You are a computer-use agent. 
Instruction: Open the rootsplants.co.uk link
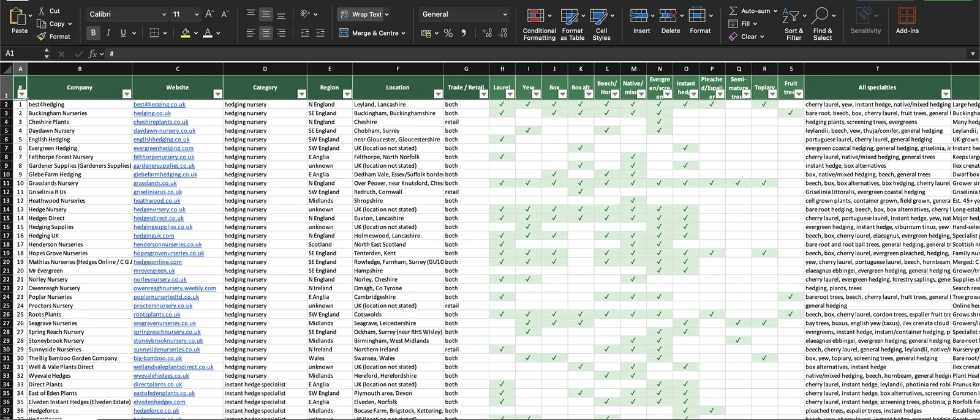(x=157, y=315)
